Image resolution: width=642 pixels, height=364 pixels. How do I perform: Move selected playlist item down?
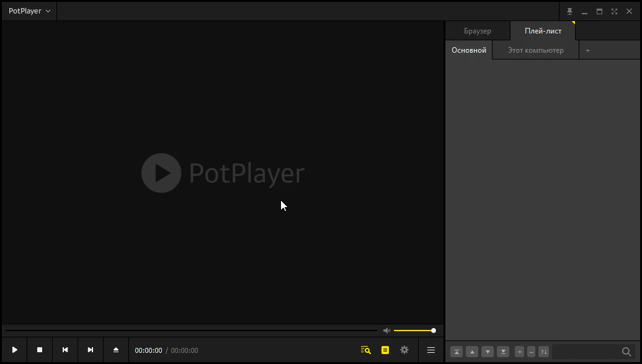pyautogui.click(x=488, y=352)
